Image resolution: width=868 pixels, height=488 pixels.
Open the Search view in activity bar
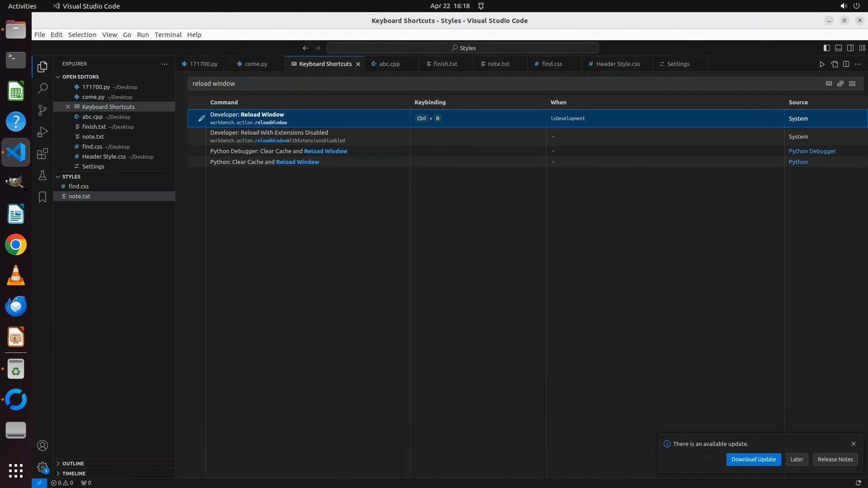(42, 89)
